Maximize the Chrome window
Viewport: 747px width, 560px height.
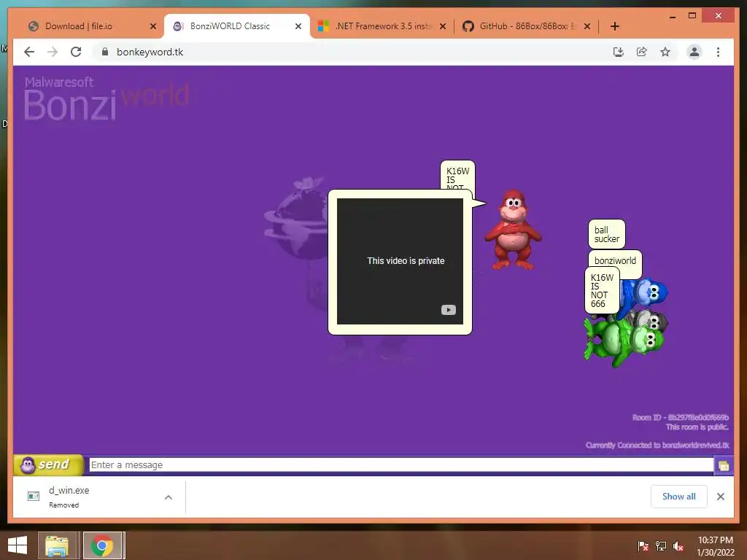(692, 16)
